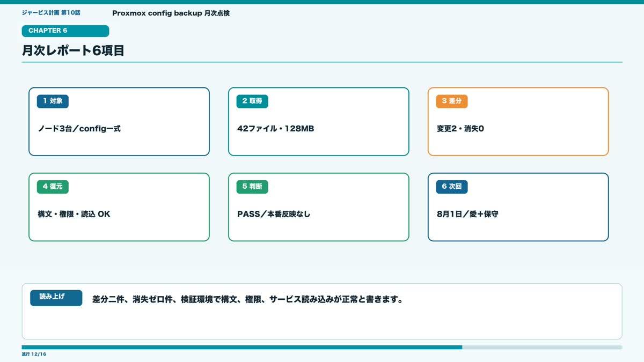Click the ジャービス計画 第10話 header text
The height and width of the screenshot is (362, 644).
[51, 12]
